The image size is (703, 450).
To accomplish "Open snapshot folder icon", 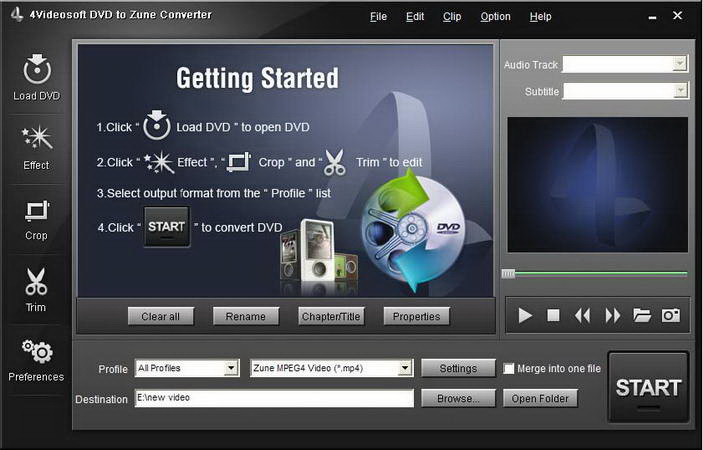I will (642, 315).
